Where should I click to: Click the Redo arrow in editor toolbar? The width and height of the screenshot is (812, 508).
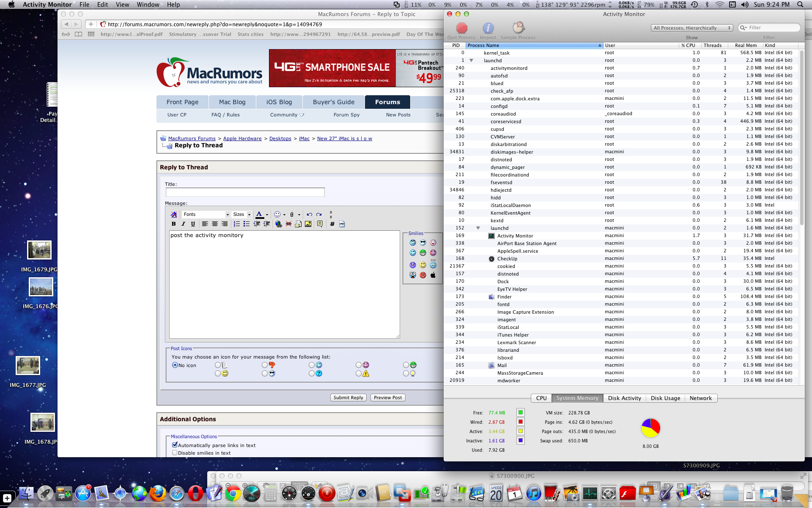point(319,215)
